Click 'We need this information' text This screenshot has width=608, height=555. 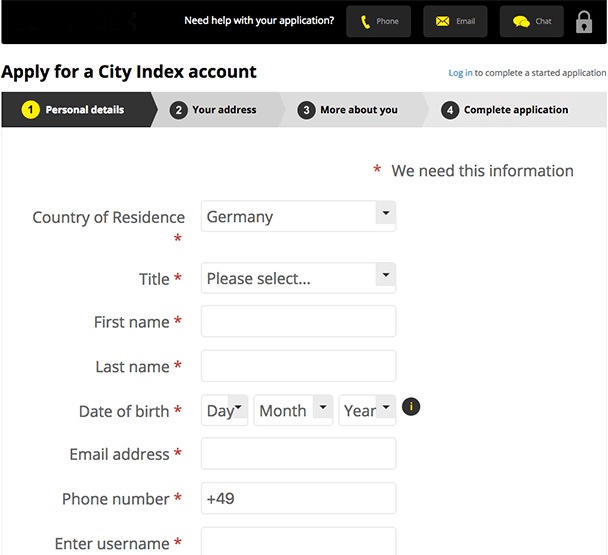482,171
